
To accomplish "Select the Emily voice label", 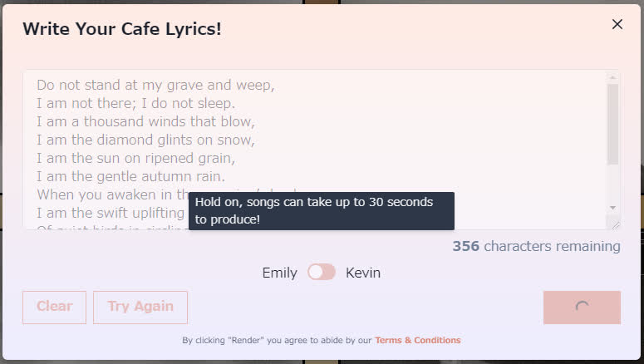I will tap(279, 273).
